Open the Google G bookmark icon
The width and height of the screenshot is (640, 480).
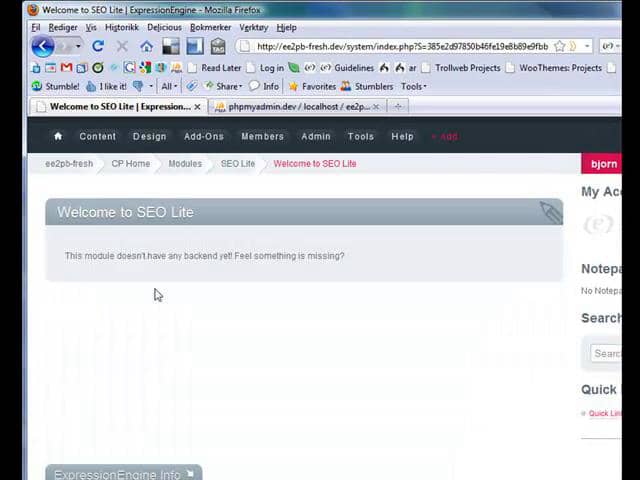coord(129,68)
